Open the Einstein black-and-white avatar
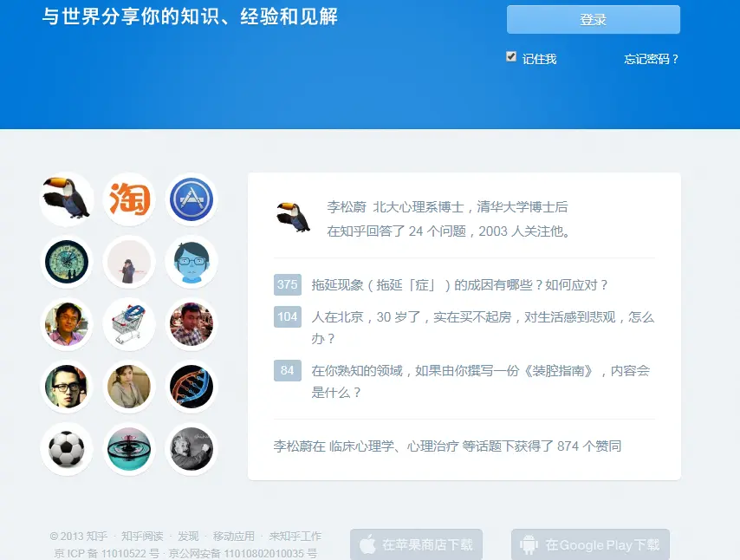 tap(191, 448)
